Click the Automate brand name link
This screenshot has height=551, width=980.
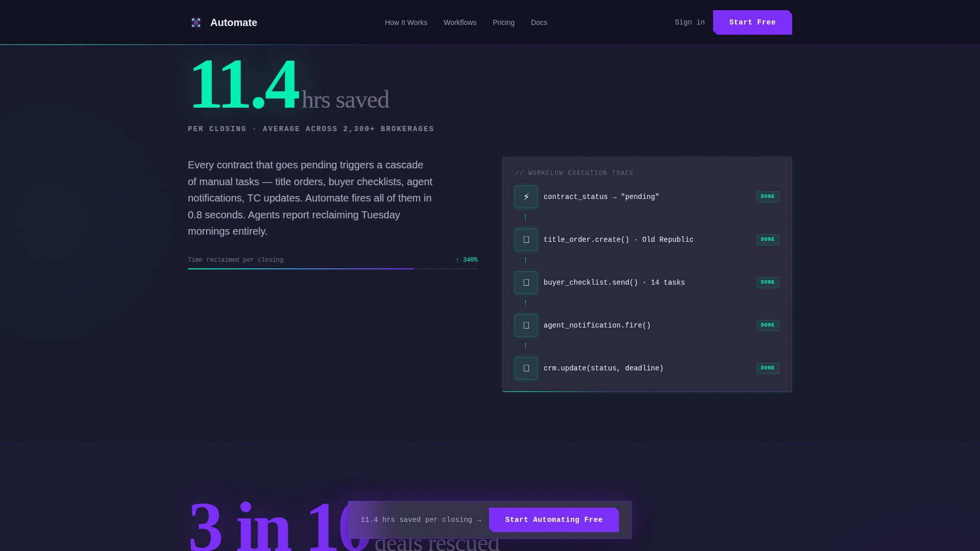click(234, 22)
